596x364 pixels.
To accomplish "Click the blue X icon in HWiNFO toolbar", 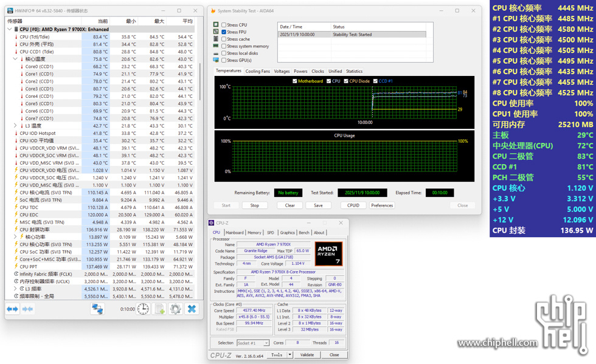I will coord(192,309).
